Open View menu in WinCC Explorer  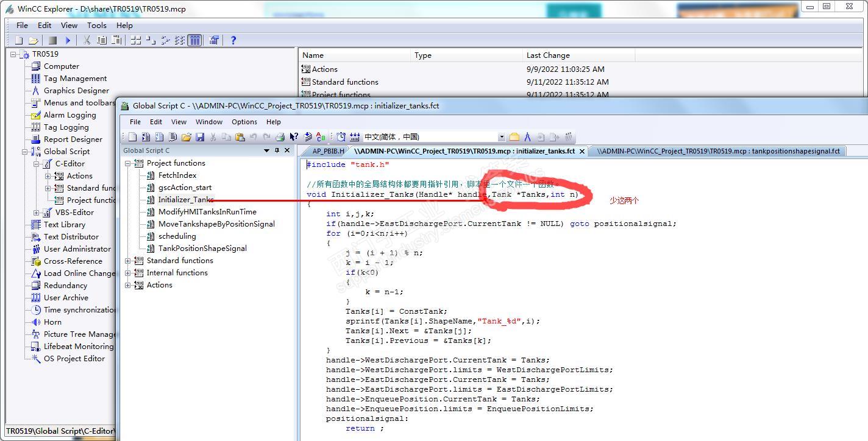69,26
